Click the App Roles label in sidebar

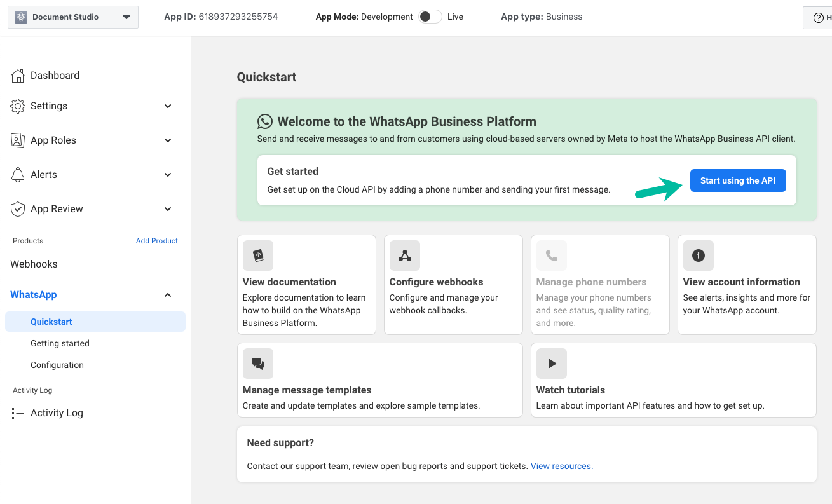coord(53,140)
